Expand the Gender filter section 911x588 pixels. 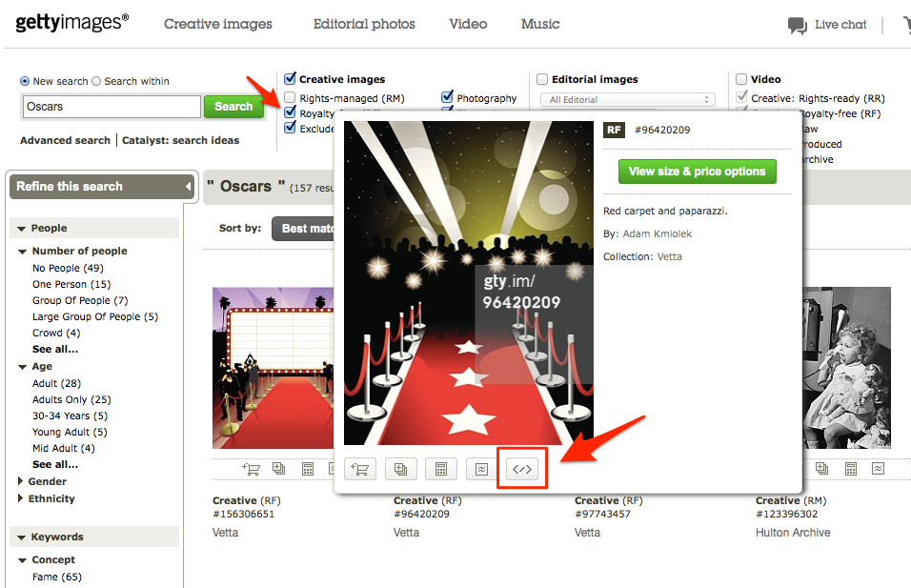(x=23, y=482)
